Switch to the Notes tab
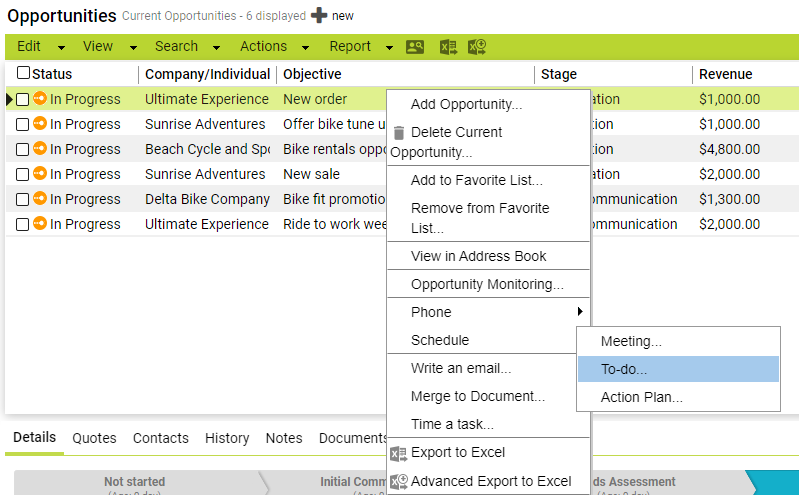 [284, 438]
